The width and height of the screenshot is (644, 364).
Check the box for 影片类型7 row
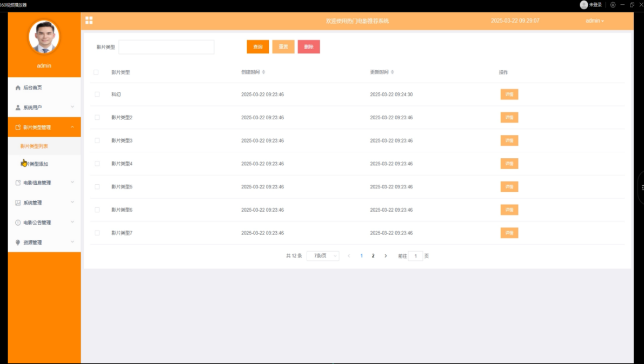pyautogui.click(x=97, y=233)
